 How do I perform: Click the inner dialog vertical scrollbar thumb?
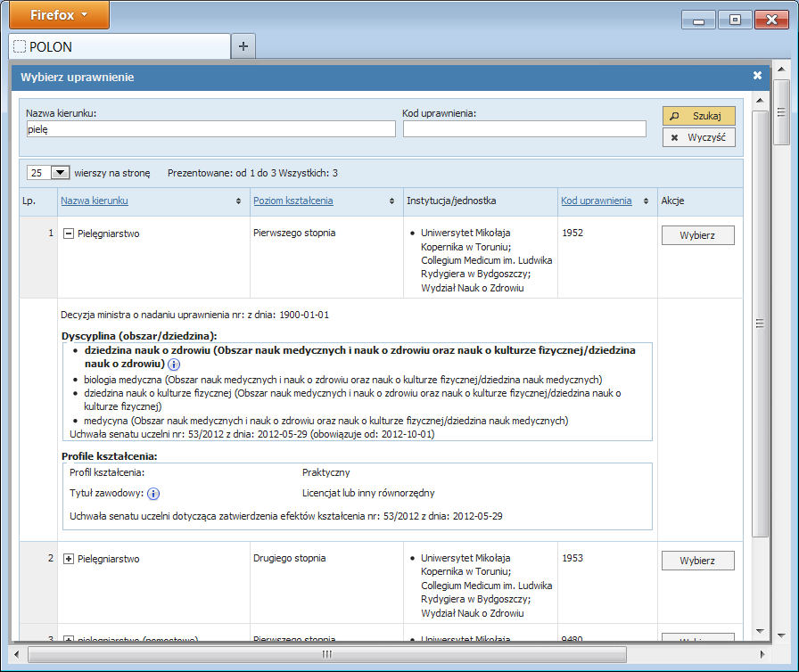[x=760, y=324]
